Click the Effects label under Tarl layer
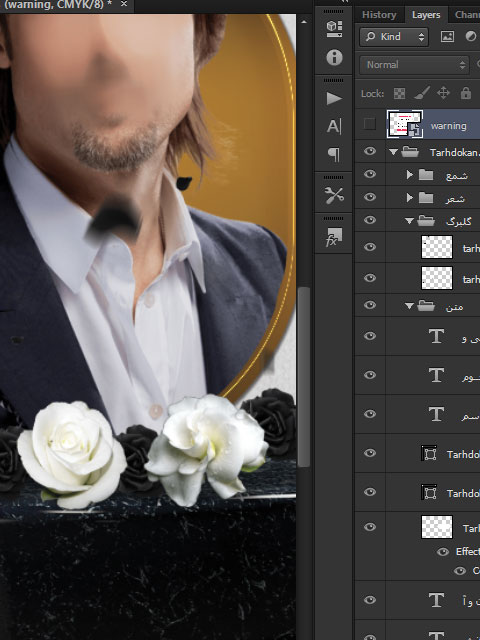The image size is (480, 640). (x=467, y=551)
